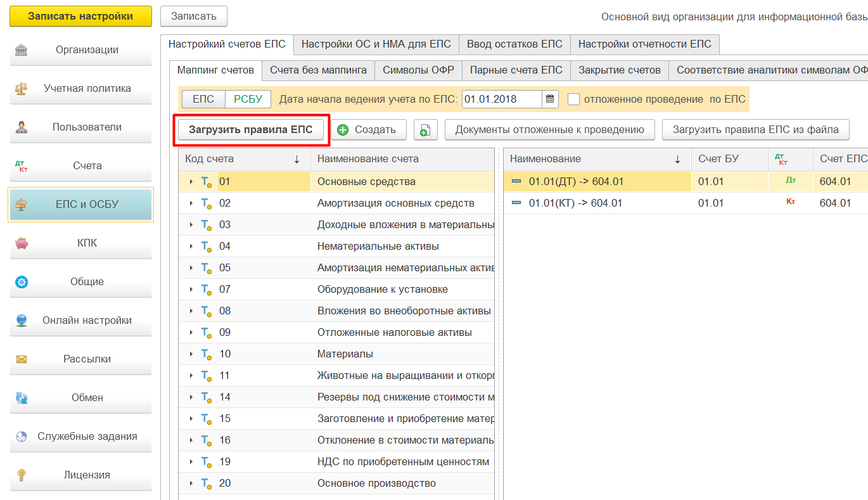Click sort arrow in Код счета header

coord(297,160)
